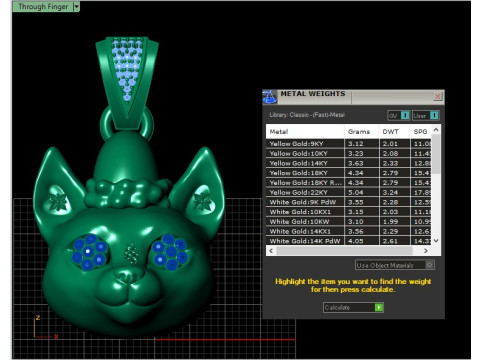The height and width of the screenshot is (360, 480).
Task: Click the horizontal scrollbar thumb under the table
Action: (344, 251)
